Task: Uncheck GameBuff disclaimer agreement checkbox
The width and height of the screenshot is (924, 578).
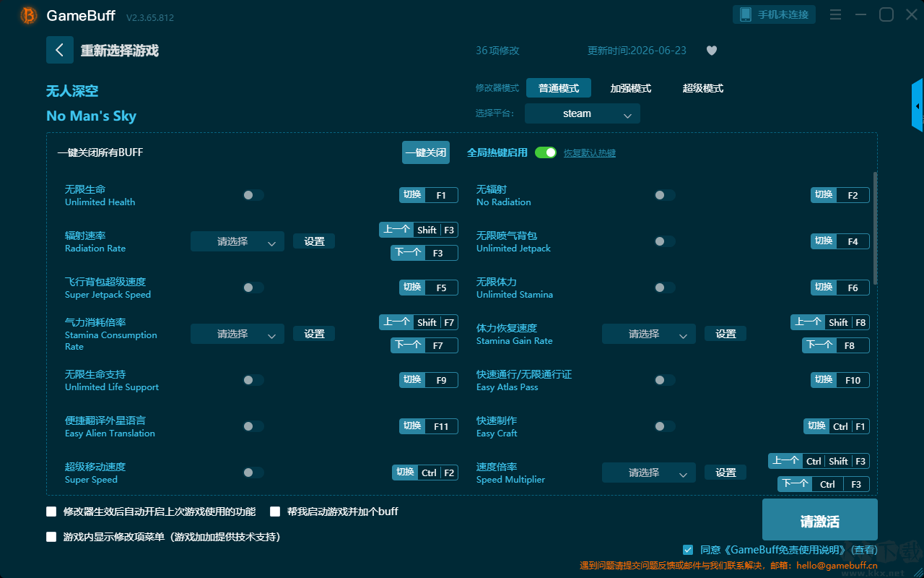Action: click(x=688, y=550)
